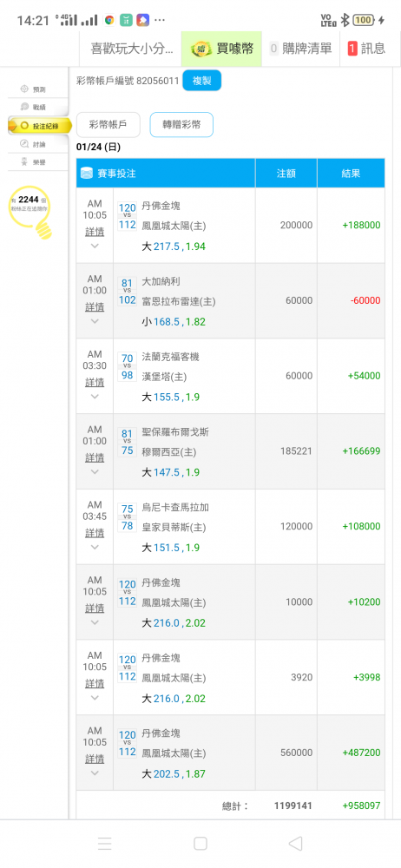
Task: Tap the 120 vs 112 score box of first bet
Action: (x=127, y=216)
